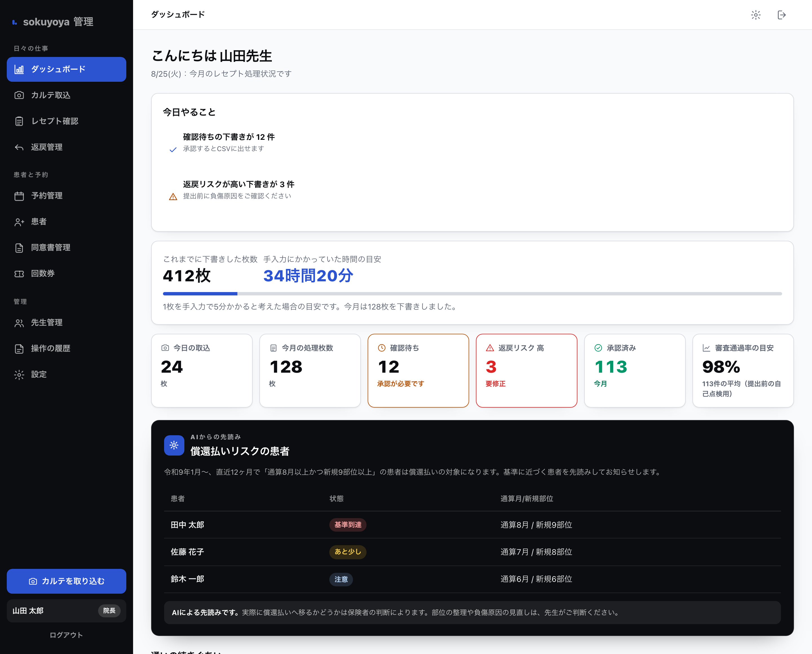Click the ticket icon next to 回数券

tap(19, 274)
